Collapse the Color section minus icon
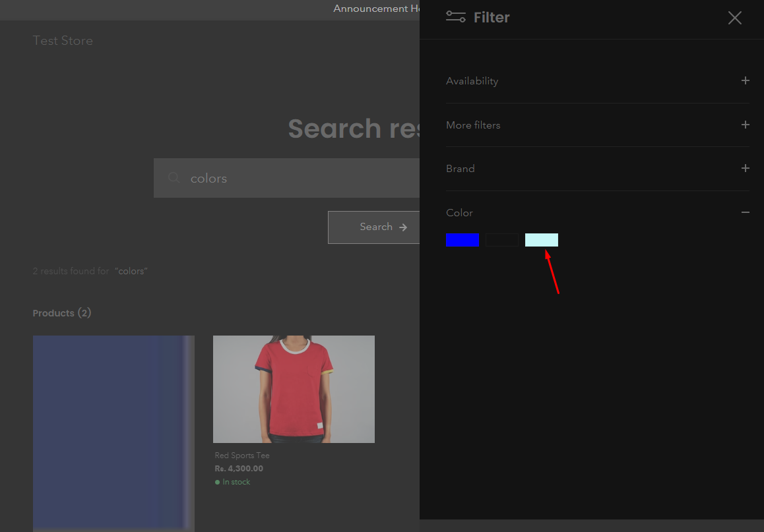764x532 pixels. click(745, 212)
